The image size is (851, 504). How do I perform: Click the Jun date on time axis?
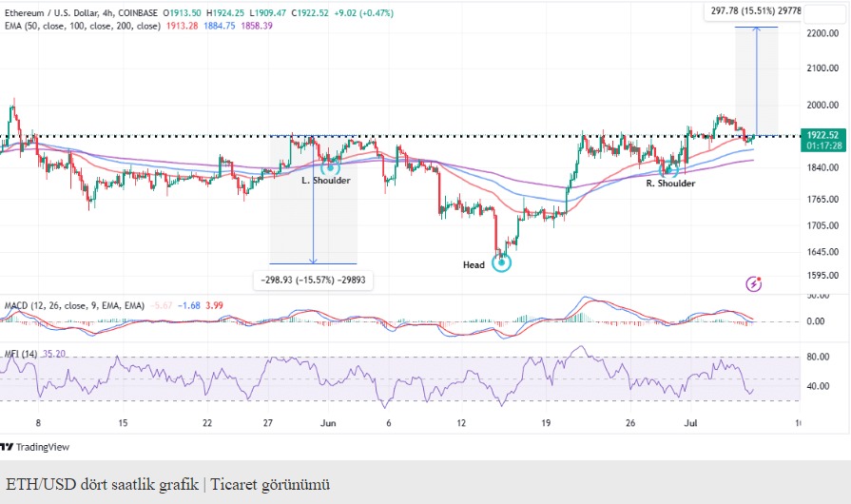328,423
